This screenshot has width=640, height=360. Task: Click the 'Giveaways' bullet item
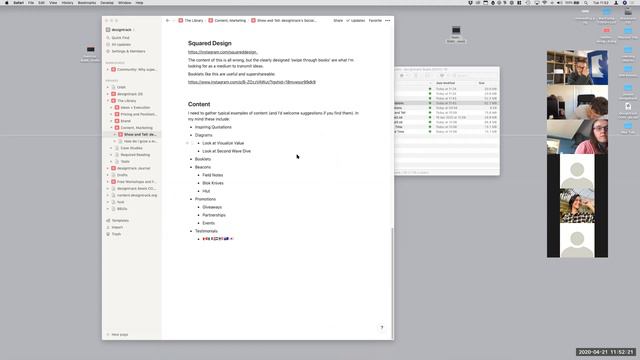coord(212,207)
